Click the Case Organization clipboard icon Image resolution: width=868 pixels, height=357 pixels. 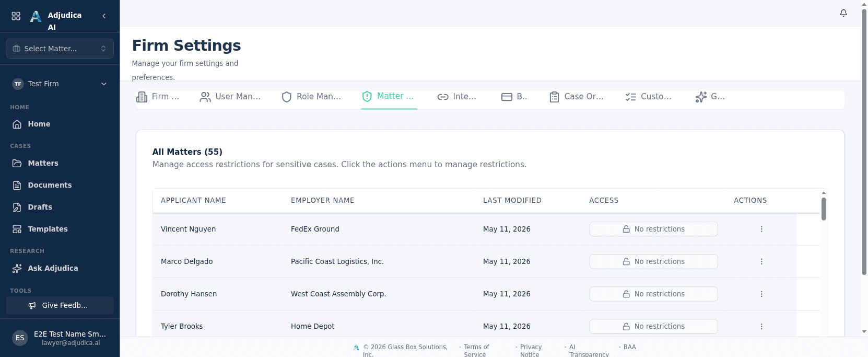point(554,97)
